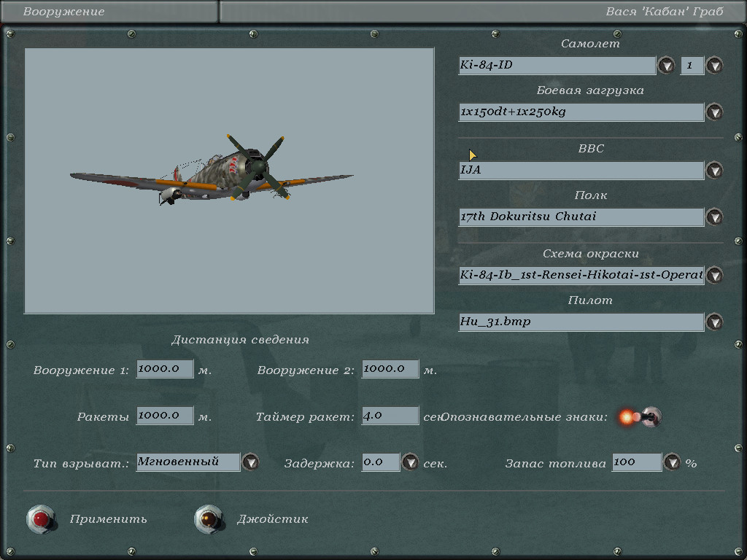Open the Полк dropdown arrow
The height and width of the screenshot is (560, 747).
[x=714, y=217]
